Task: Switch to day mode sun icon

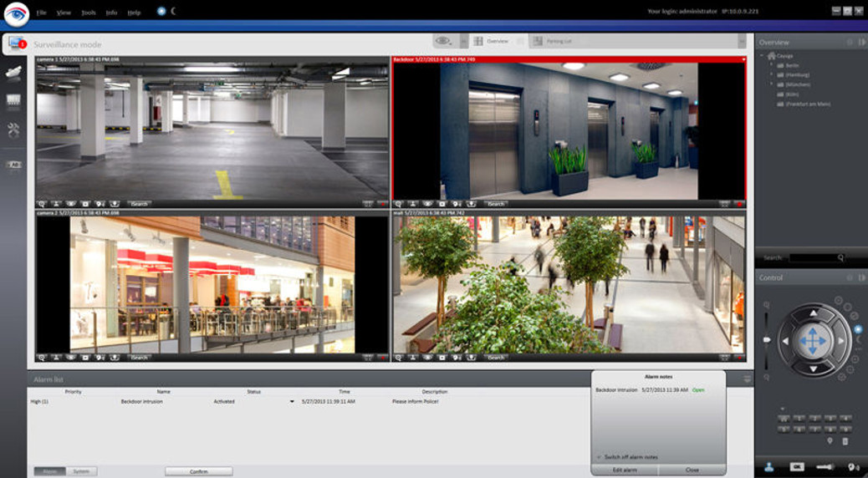Action: coord(161,12)
